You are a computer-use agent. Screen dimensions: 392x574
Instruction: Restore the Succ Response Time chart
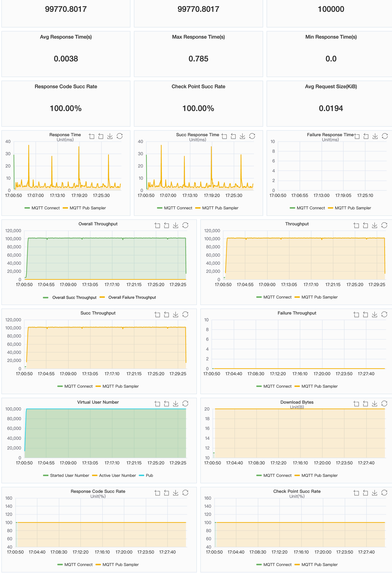pos(252,136)
